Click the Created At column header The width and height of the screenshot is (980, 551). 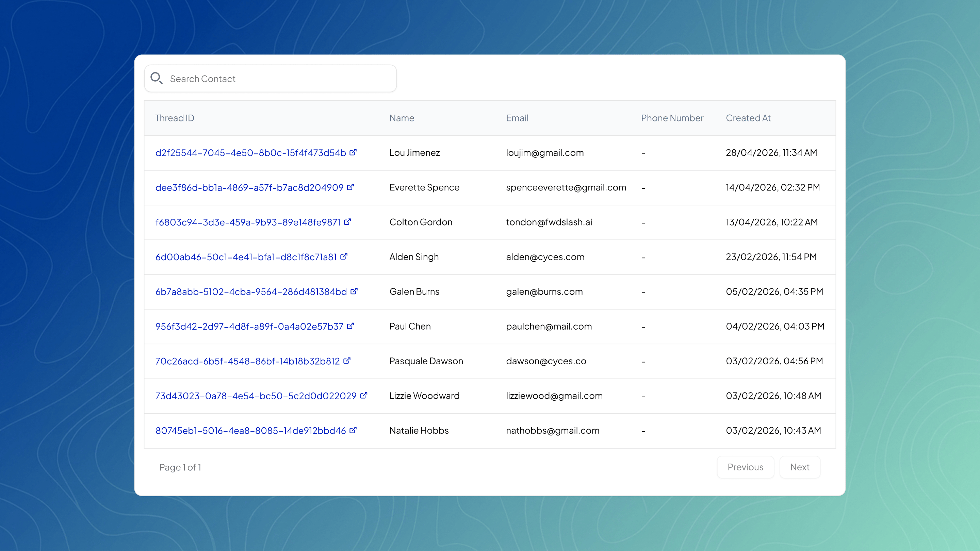tap(748, 118)
